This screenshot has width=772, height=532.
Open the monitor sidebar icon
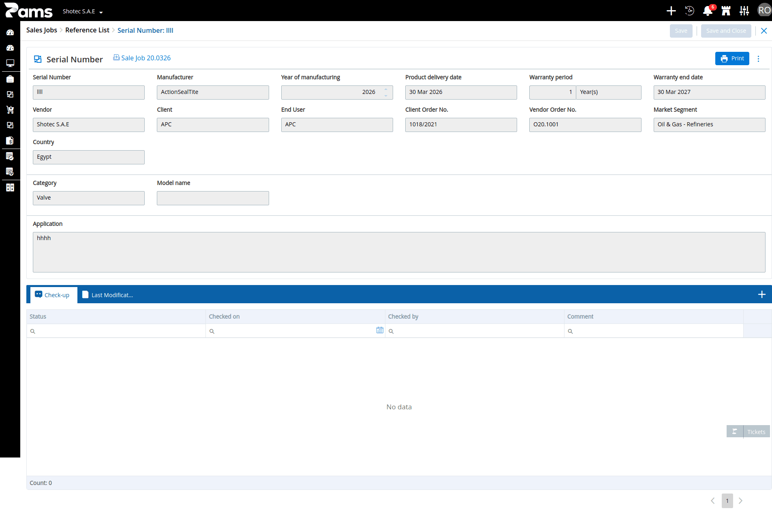(10, 63)
